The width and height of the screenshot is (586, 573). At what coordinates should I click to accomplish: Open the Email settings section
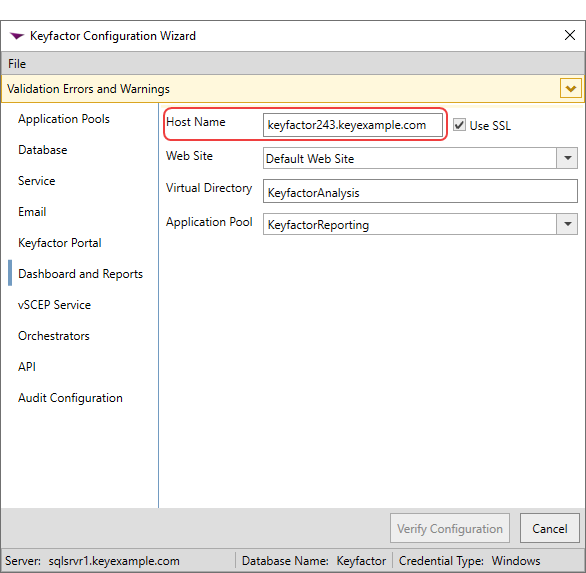(32, 212)
